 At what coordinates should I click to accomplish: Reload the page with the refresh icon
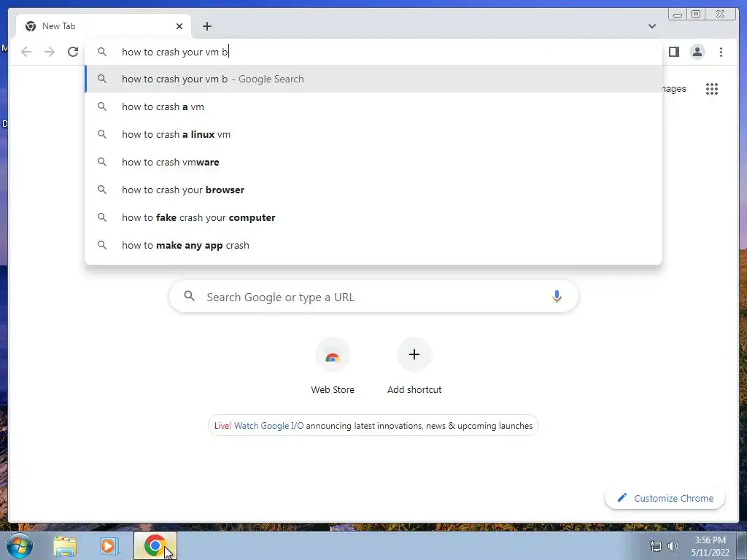(73, 52)
